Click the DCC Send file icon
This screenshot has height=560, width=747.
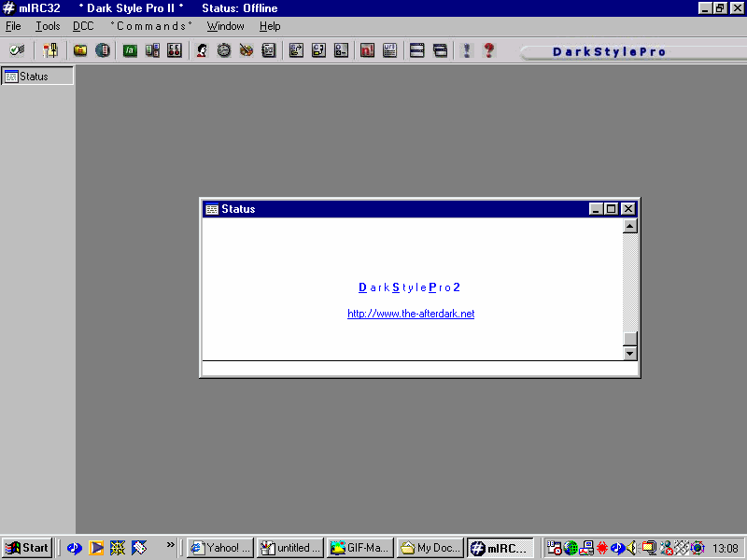pyautogui.click(x=296, y=50)
